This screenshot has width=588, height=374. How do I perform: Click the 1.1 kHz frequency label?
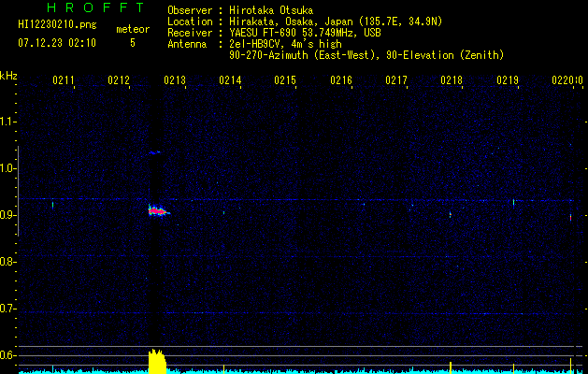tap(7, 122)
